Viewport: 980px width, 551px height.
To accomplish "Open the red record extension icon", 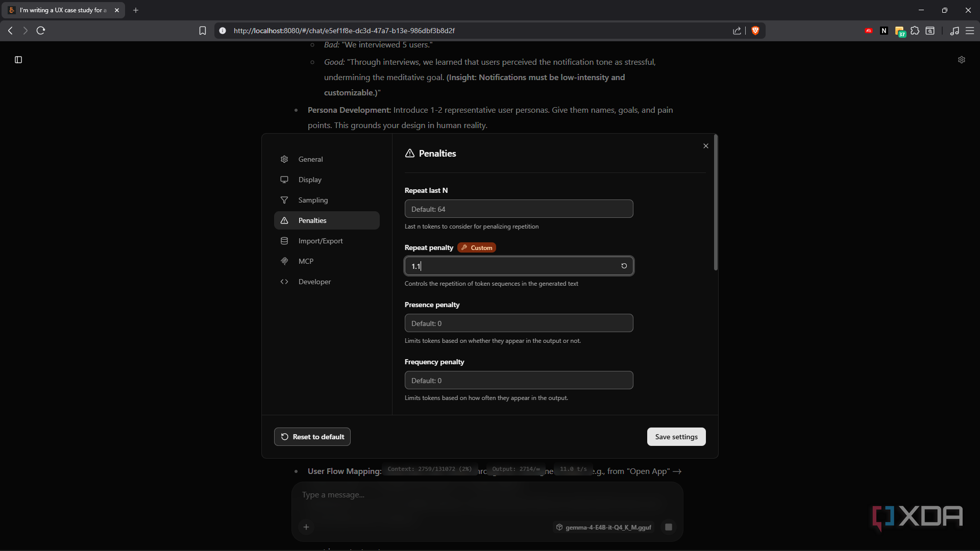I will click(869, 31).
